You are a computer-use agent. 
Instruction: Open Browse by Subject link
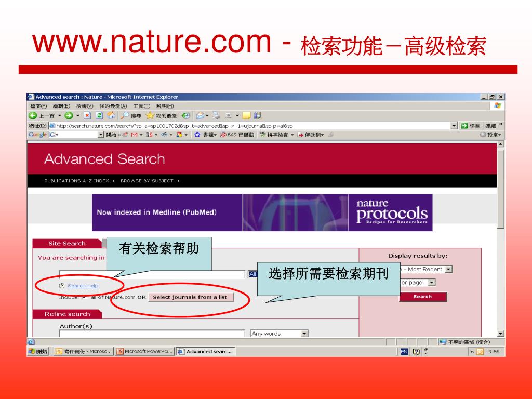click(147, 181)
